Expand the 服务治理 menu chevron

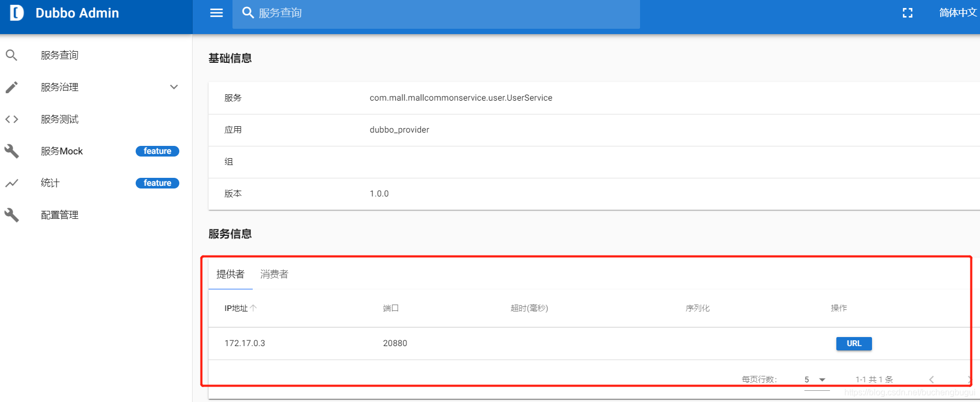coord(174,87)
